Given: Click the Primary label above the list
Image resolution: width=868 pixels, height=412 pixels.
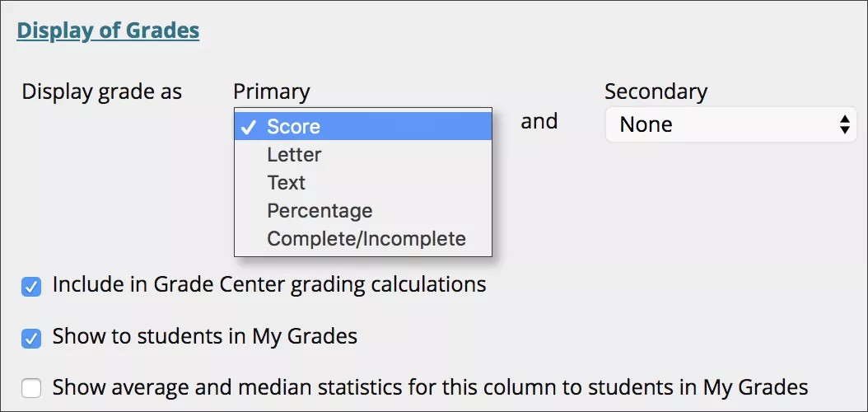Looking at the screenshot, I should 271,91.
